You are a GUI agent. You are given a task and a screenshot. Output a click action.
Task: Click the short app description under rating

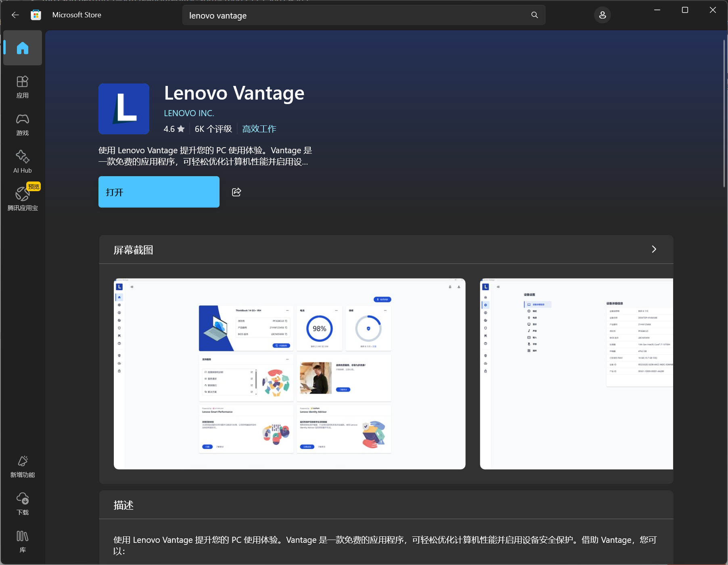pos(205,156)
